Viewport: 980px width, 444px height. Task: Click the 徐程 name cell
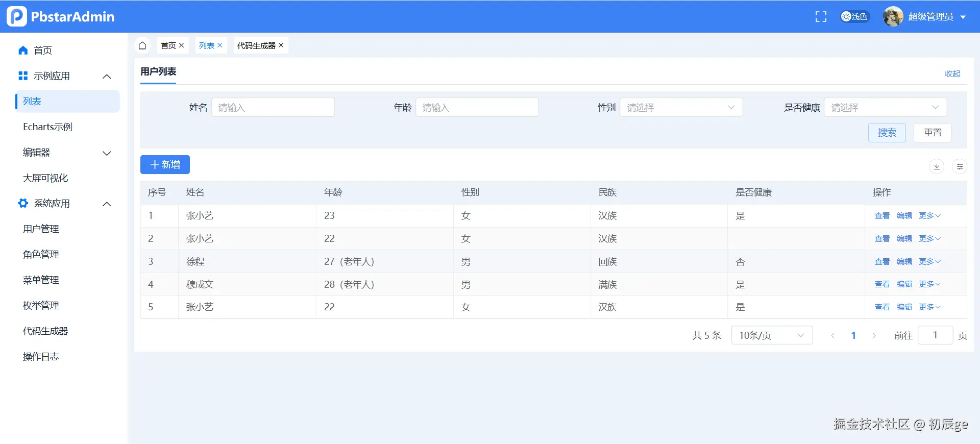click(247, 261)
